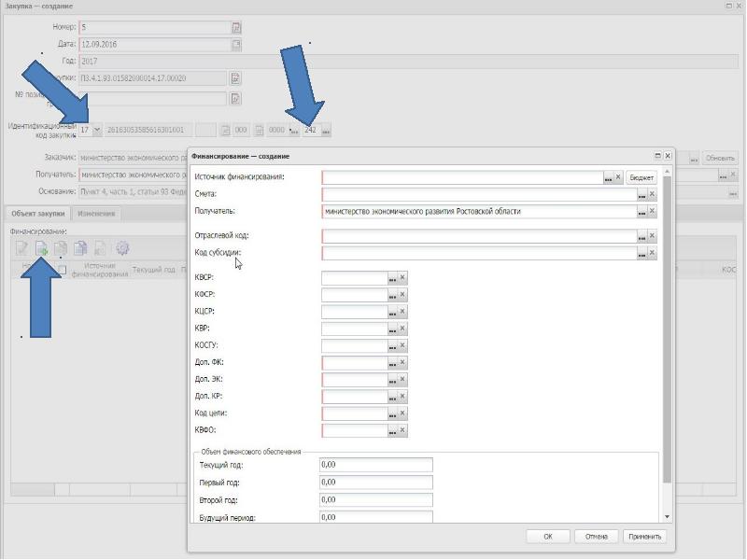
Task: Open КОСГУ lookup button
Action: click(392, 346)
